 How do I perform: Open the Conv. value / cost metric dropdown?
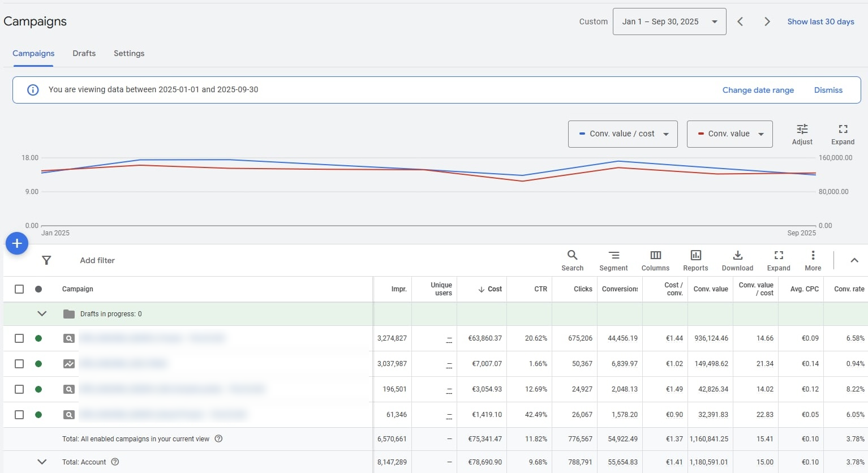(622, 134)
